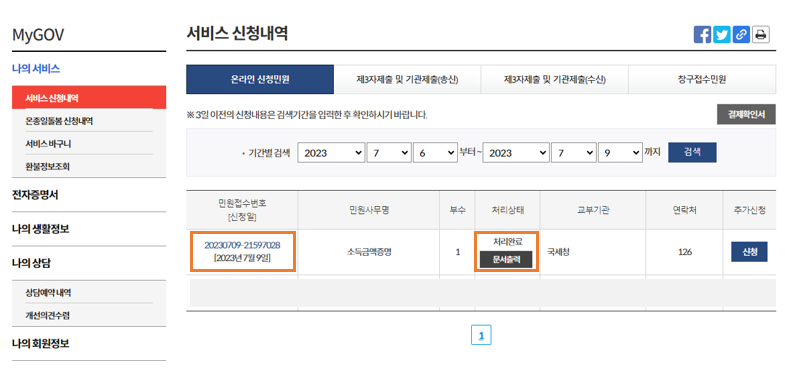The height and width of the screenshot is (379, 790).
Task: Switch to 제3자제출 및 기관제출(송신) tab
Action: point(407,79)
